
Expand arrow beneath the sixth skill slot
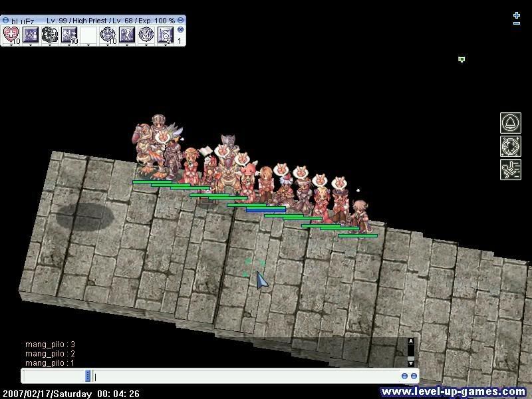click(x=108, y=45)
